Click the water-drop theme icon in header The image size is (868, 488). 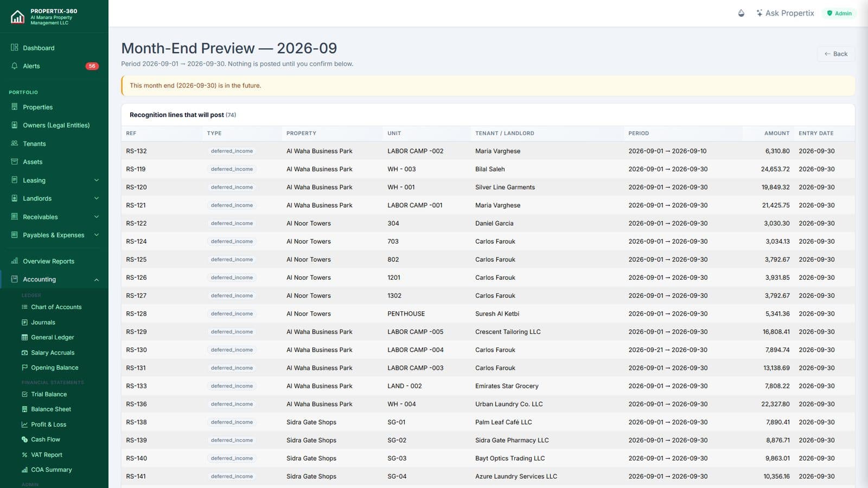click(741, 13)
